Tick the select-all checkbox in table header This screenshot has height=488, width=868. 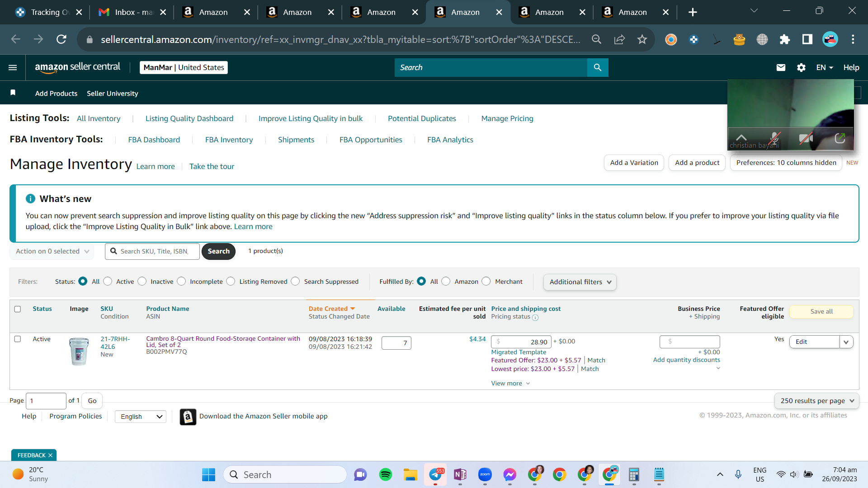click(x=18, y=309)
